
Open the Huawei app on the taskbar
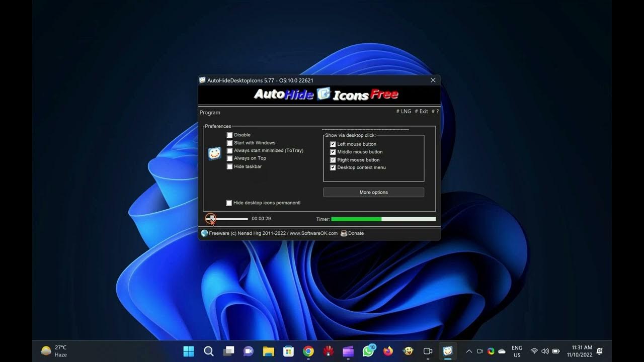tap(328, 351)
